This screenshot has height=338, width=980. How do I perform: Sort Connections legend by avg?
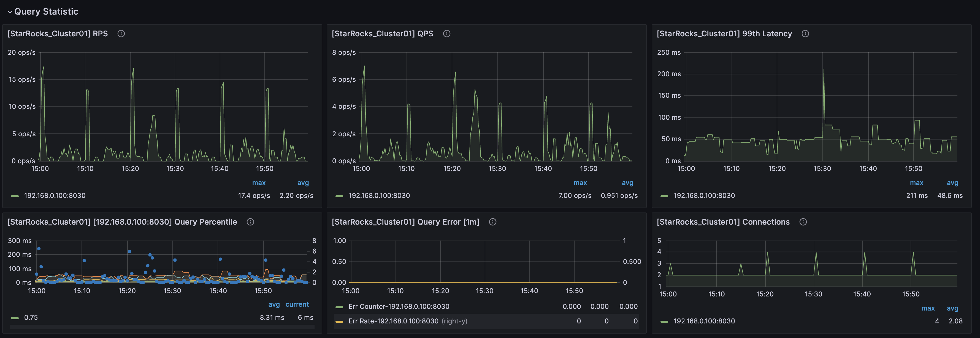(x=953, y=308)
